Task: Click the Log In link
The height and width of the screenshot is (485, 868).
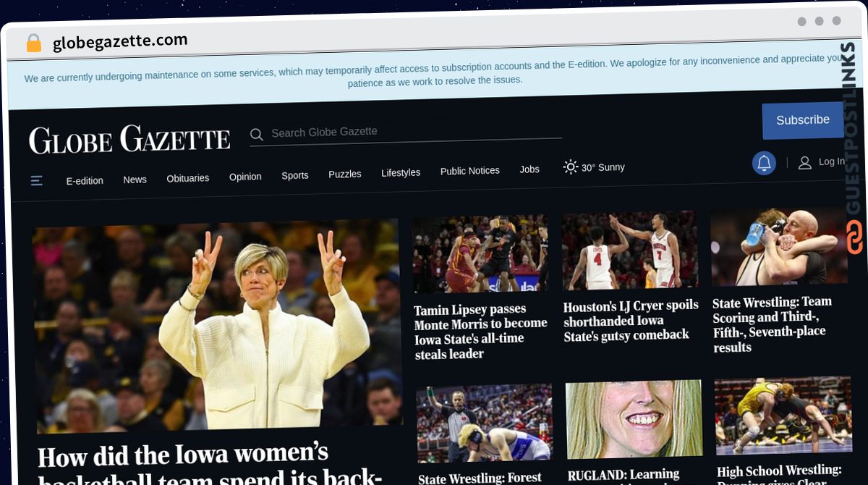Action: [x=831, y=162]
